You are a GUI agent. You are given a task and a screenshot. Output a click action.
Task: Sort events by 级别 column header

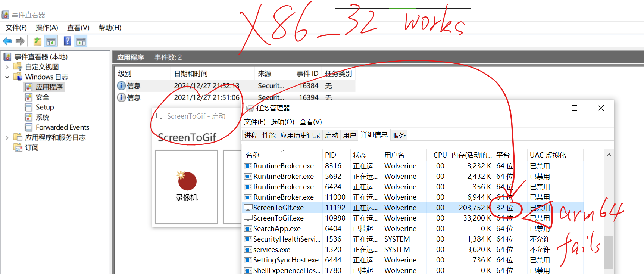pos(143,74)
